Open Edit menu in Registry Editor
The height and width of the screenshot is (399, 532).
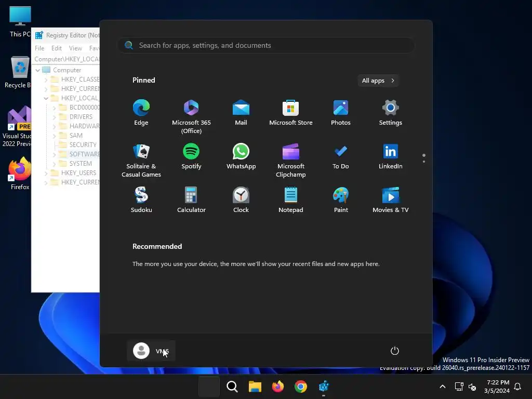coord(56,48)
